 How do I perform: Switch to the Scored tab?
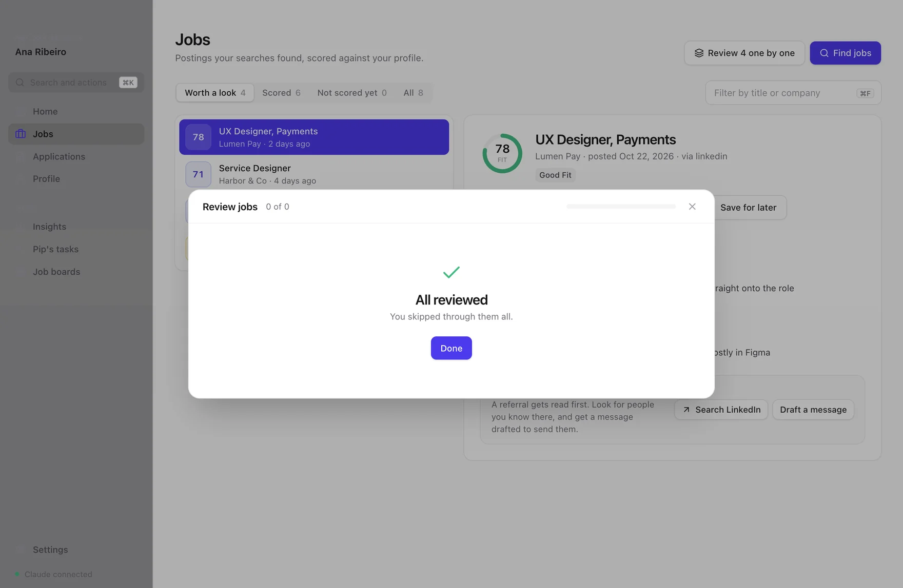pyautogui.click(x=281, y=93)
